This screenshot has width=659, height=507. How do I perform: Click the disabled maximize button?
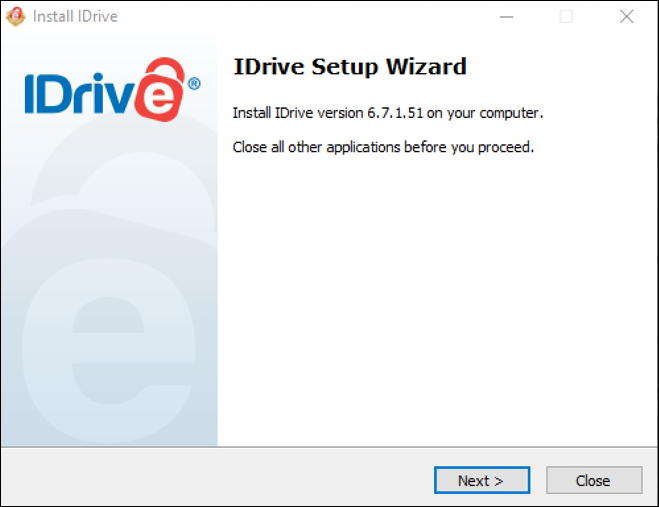pyautogui.click(x=566, y=17)
